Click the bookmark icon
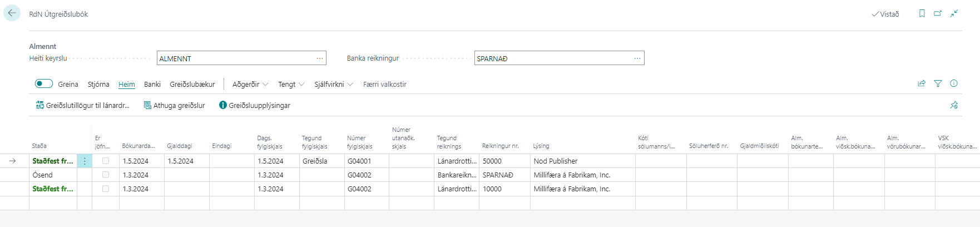The height and width of the screenshot is (227, 980). pos(922,13)
